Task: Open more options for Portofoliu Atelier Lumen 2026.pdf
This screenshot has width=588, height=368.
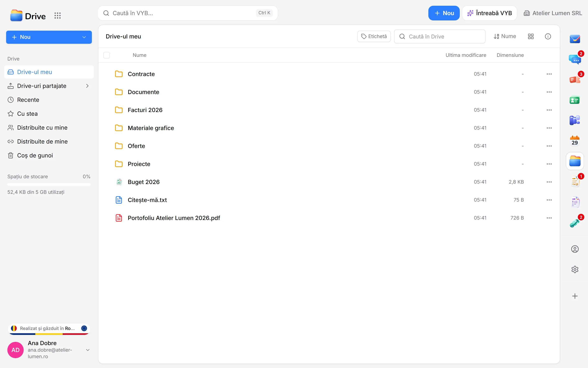Action: 549,218
